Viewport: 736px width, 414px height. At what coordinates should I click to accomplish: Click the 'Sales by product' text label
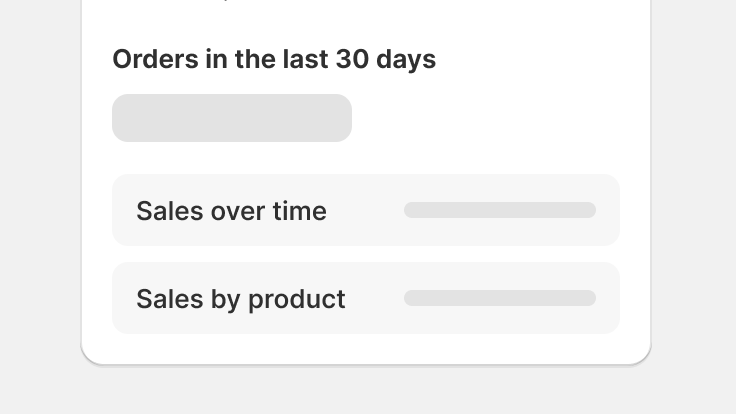click(x=241, y=299)
